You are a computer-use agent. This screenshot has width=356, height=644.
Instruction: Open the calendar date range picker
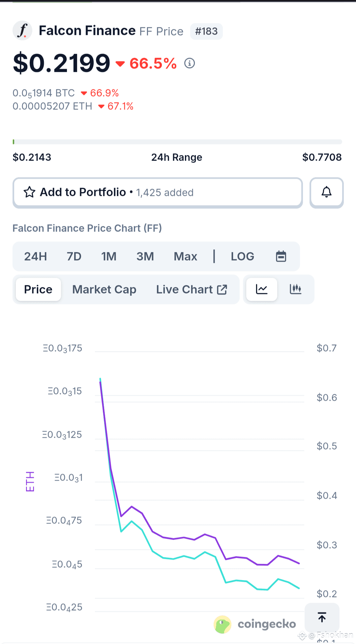281,256
